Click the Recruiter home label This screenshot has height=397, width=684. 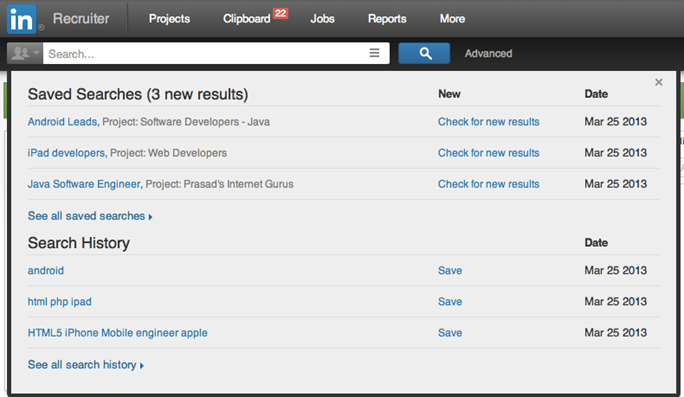point(81,19)
